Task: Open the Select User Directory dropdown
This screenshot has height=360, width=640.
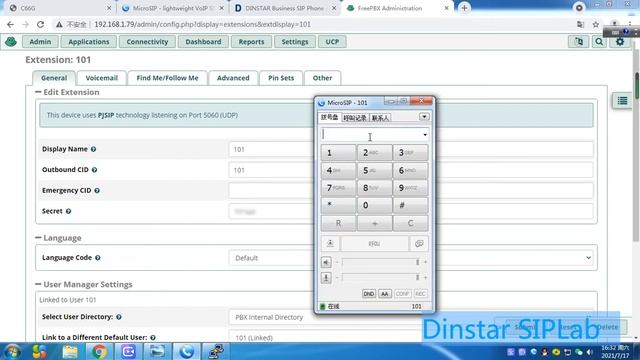Action: click(411, 317)
